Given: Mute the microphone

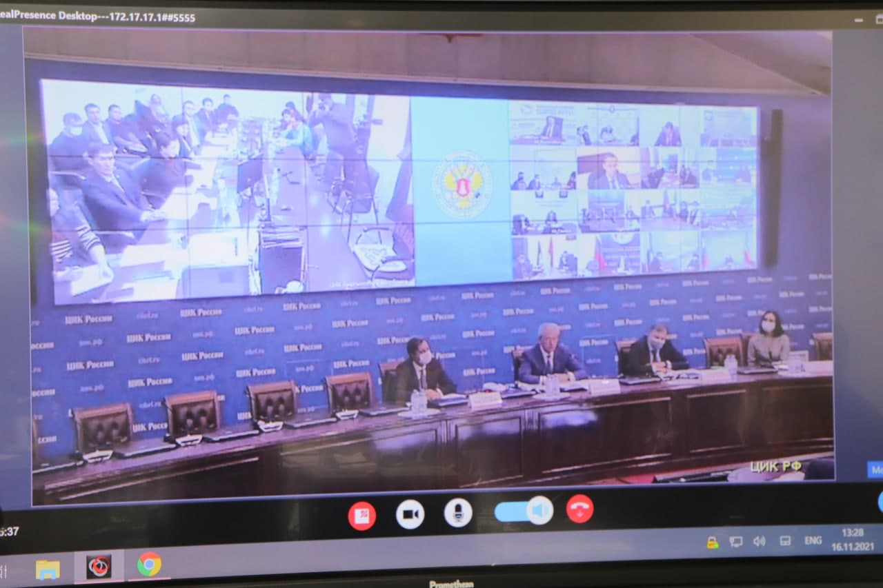Looking at the screenshot, I should 458,513.
